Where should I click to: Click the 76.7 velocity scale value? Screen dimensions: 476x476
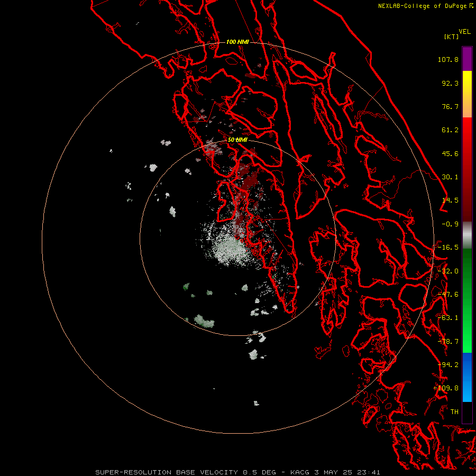coord(450,106)
